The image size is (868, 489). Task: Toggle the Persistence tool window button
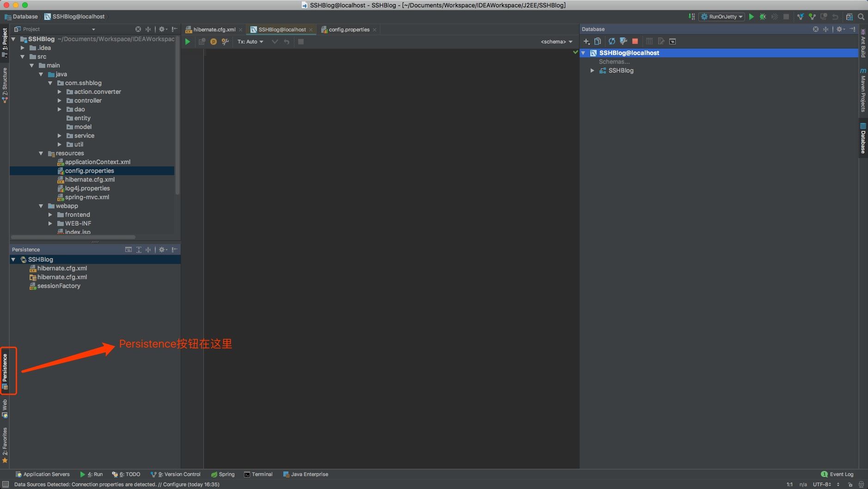5,371
